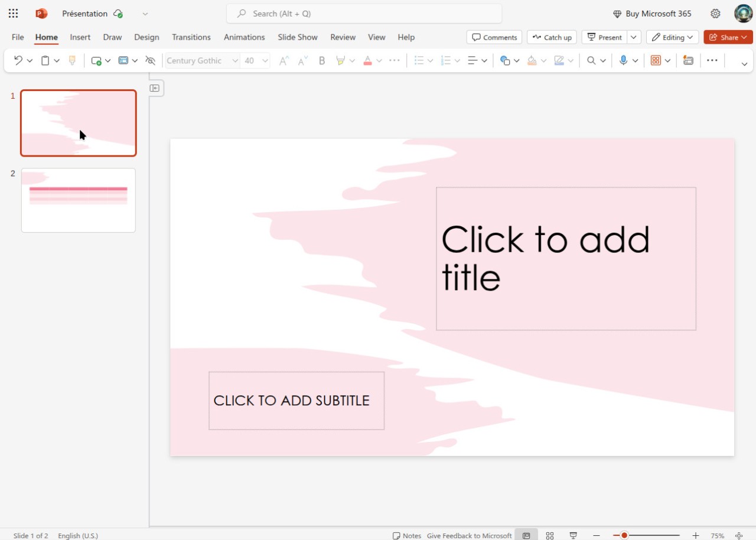This screenshot has height=540, width=756.
Task: Open the Design tab
Action: pos(146,37)
